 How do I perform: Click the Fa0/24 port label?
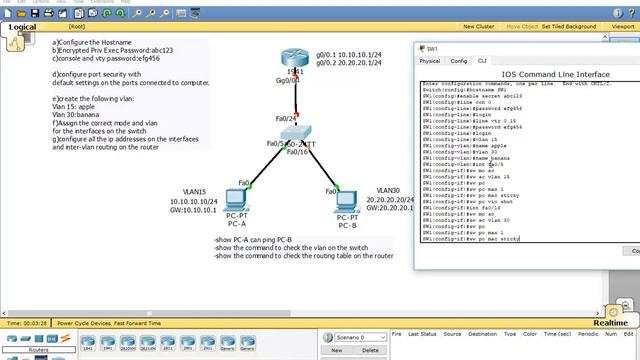(286, 119)
